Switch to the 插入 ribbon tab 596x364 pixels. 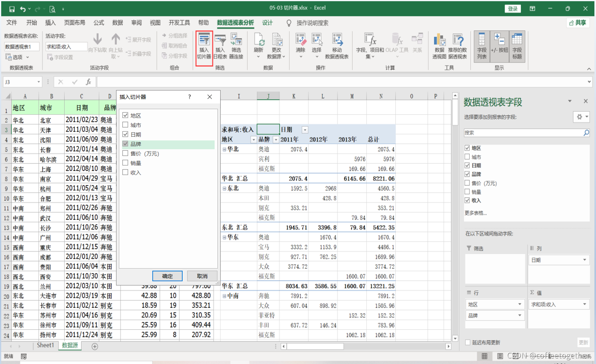[x=50, y=23]
